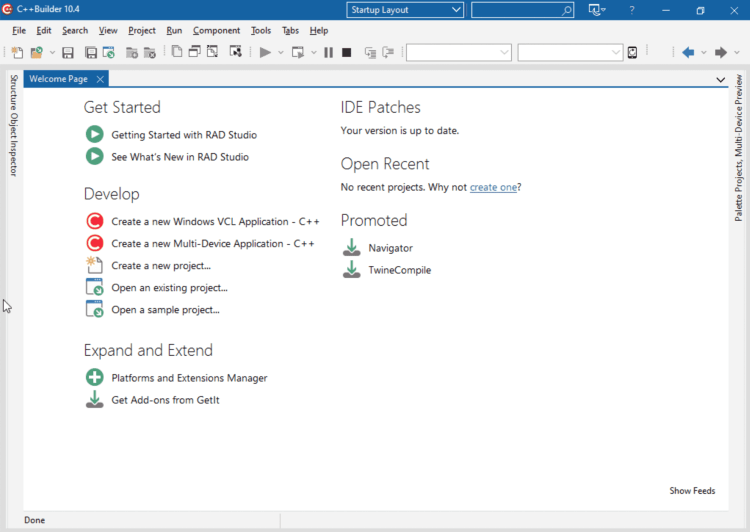
Task: Click the question mark help icon
Action: (x=632, y=10)
